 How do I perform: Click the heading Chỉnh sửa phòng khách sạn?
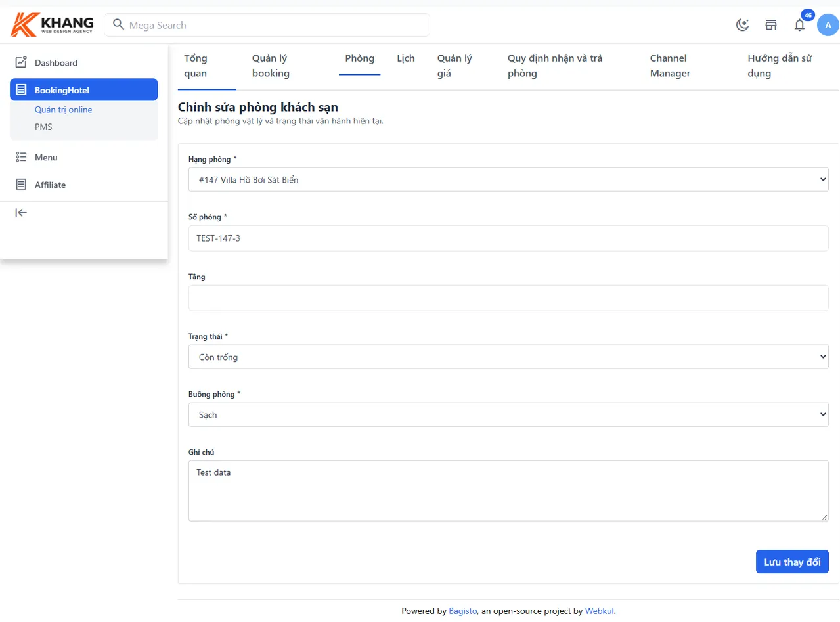coord(258,107)
